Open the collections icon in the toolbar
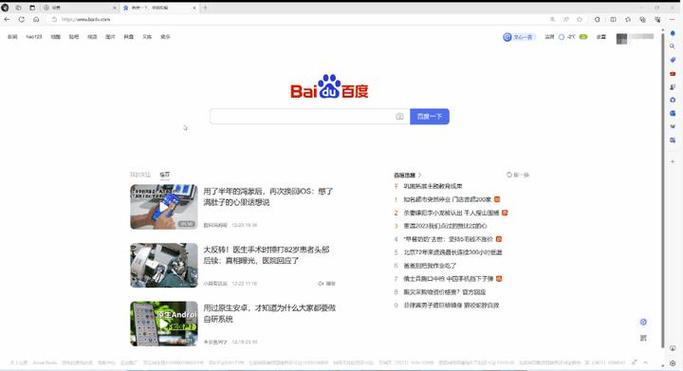 [x=642, y=19]
